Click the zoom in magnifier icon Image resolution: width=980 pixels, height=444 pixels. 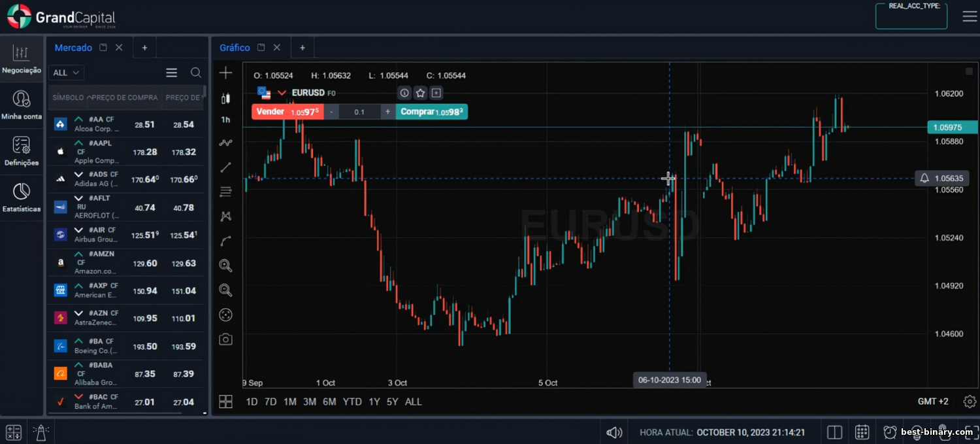(x=225, y=265)
